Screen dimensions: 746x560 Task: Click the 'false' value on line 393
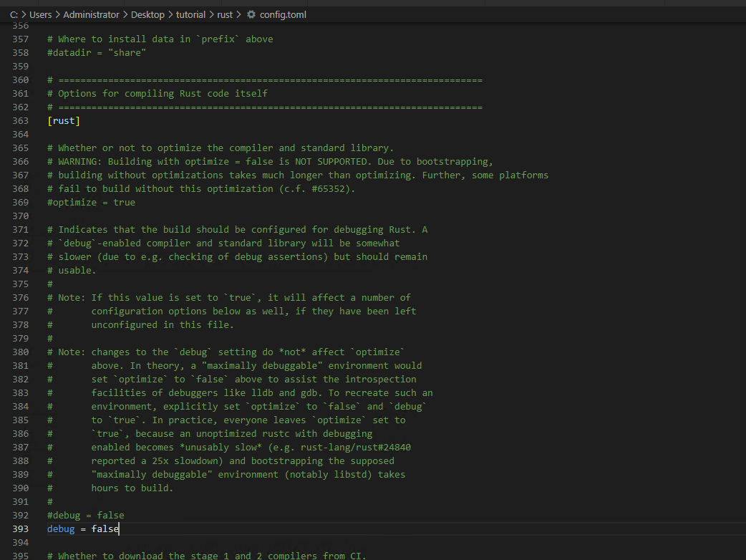coord(105,529)
